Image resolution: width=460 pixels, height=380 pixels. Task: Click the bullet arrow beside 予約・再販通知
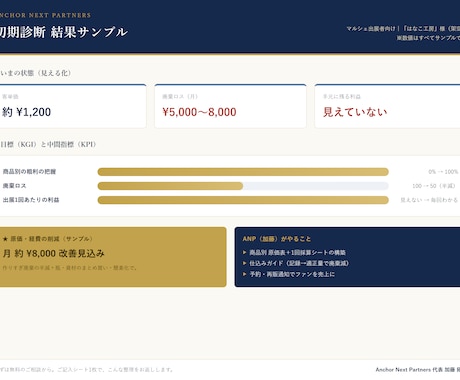tap(245, 274)
